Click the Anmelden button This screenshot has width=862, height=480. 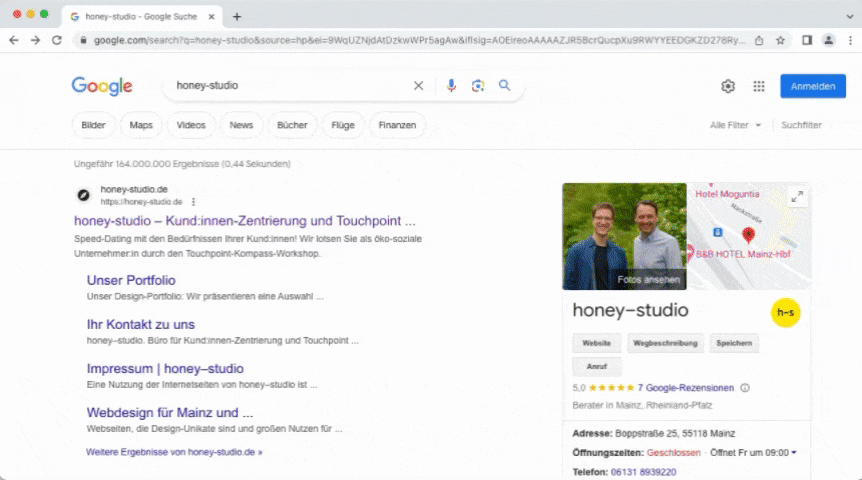[x=813, y=86]
